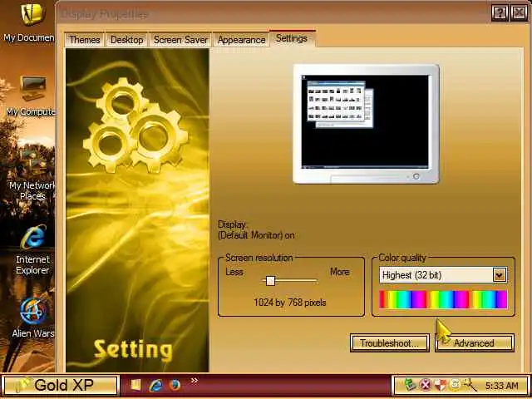532x399 pixels.
Task: Click the 'More' resolution label
Action: tap(340, 272)
